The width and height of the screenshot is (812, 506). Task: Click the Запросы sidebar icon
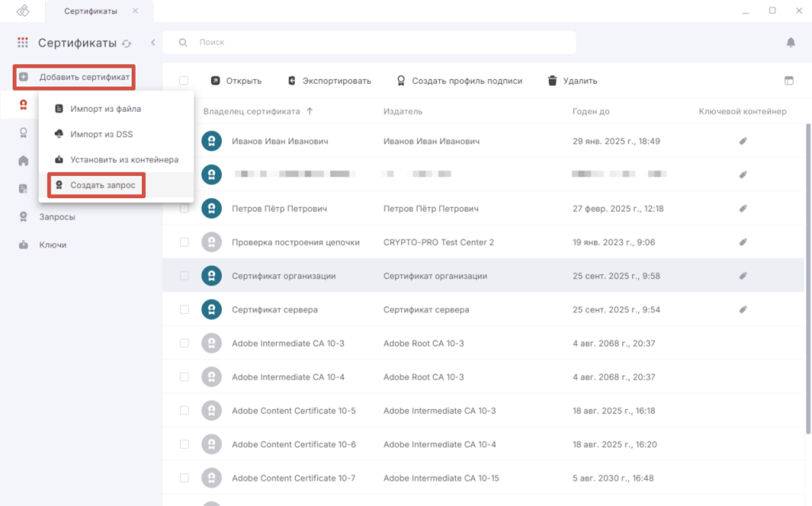pyautogui.click(x=23, y=217)
